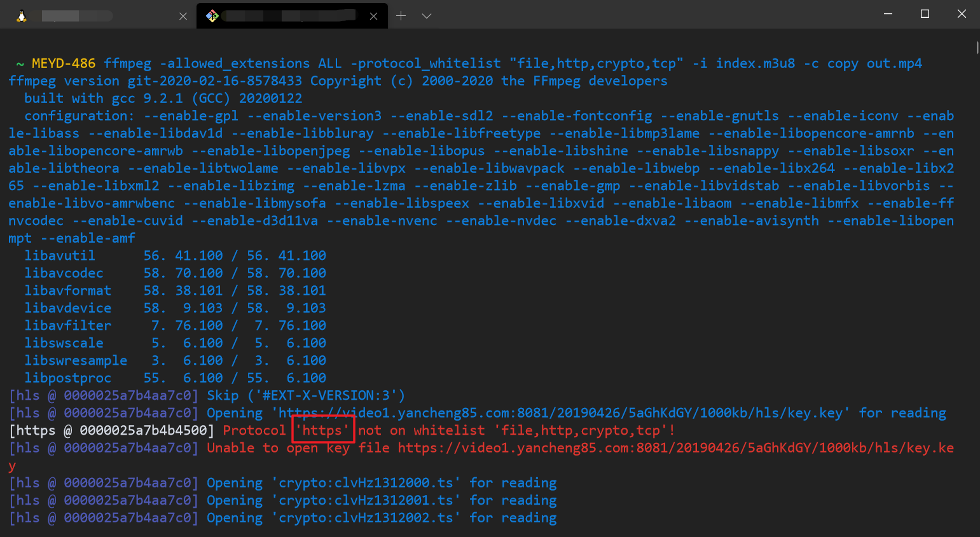Open the new tab profile dropdown
The width and height of the screenshot is (980, 537).
tap(427, 16)
